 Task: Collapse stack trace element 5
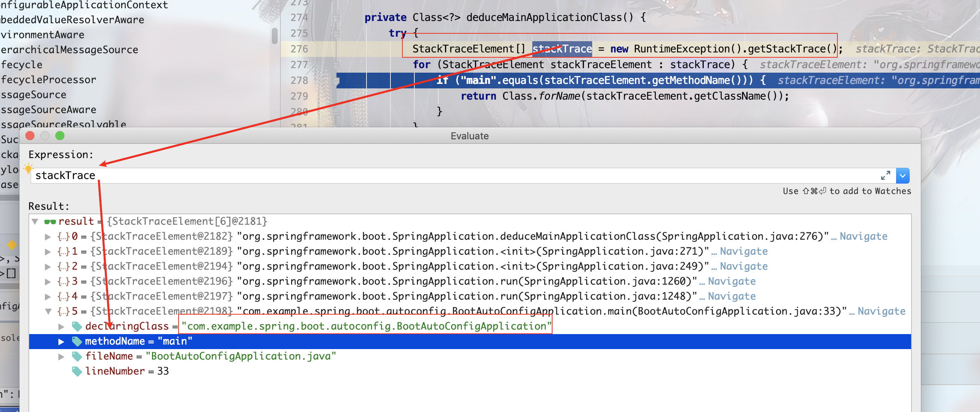[48, 312]
